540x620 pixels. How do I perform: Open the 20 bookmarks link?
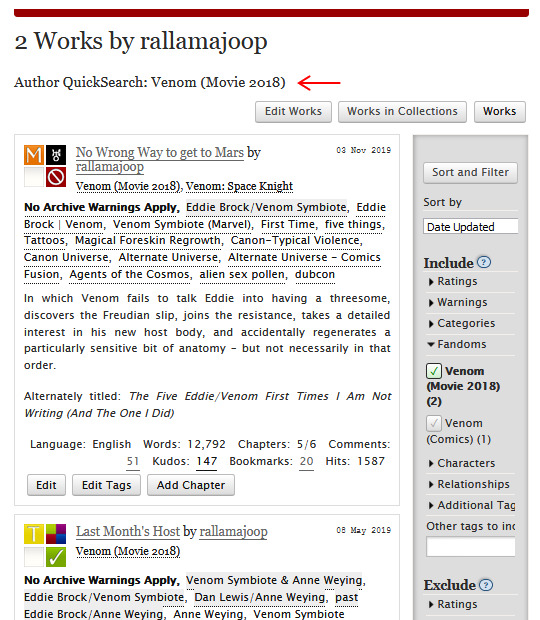click(306, 461)
